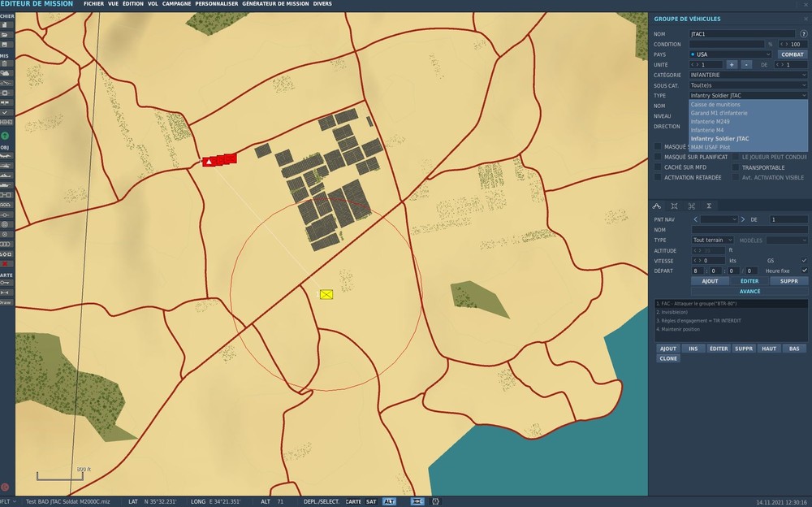Uncheck the Heure fixe checkbox
812x507 pixels.
pyautogui.click(x=804, y=269)
